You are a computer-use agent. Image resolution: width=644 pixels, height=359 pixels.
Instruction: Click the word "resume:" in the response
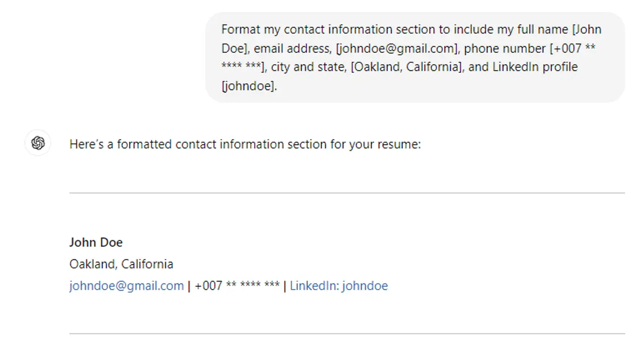pos(401,145)
